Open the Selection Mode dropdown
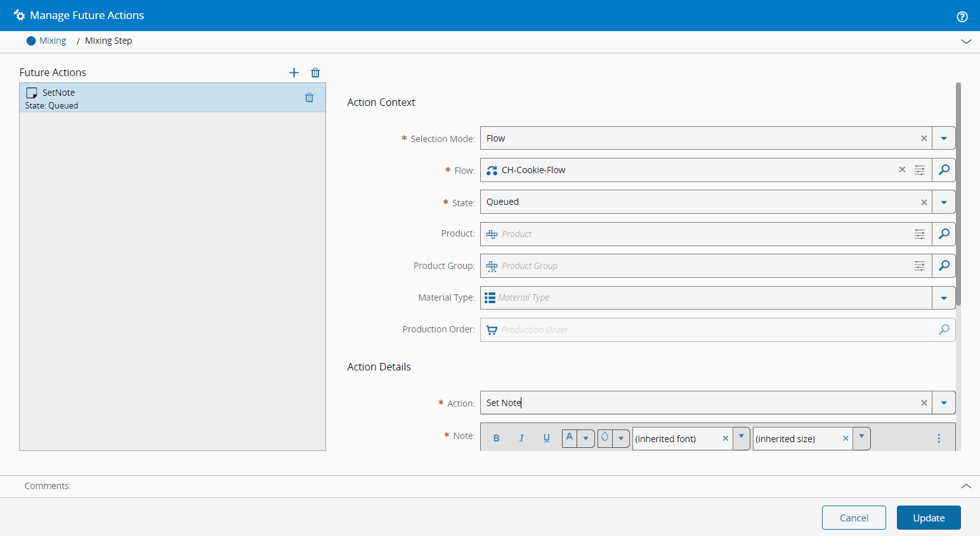Image resolution: width=980 pixels, height=536 pixels. click(x=944, y=138)
